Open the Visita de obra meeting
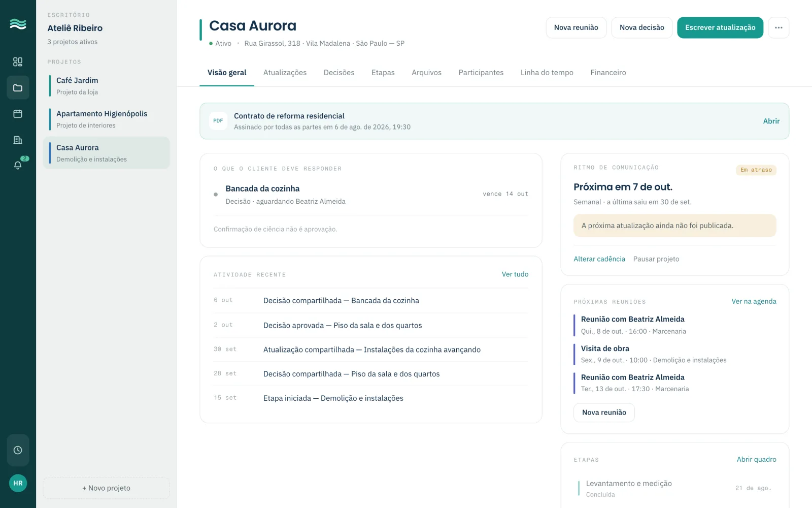Image resolution: width=812 pixels, height=508 pixels. point(675,354)
